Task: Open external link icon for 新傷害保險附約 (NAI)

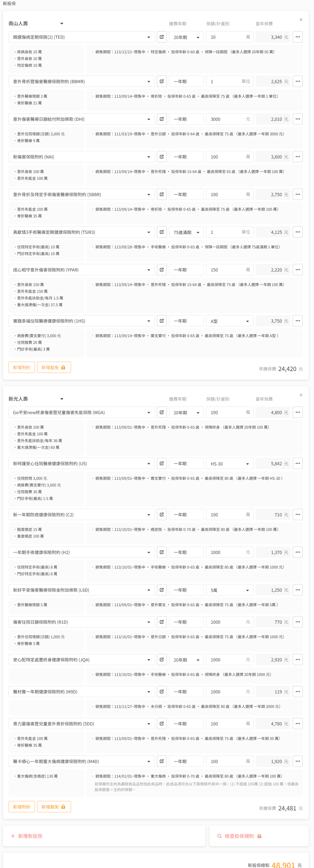Action: (x=162, y=157)
